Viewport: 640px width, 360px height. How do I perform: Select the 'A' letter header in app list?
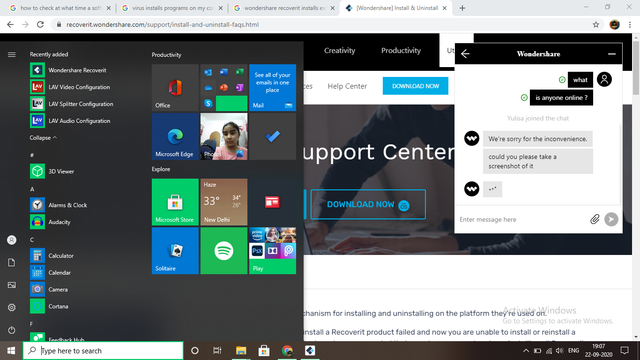click(x=32, y=189)
